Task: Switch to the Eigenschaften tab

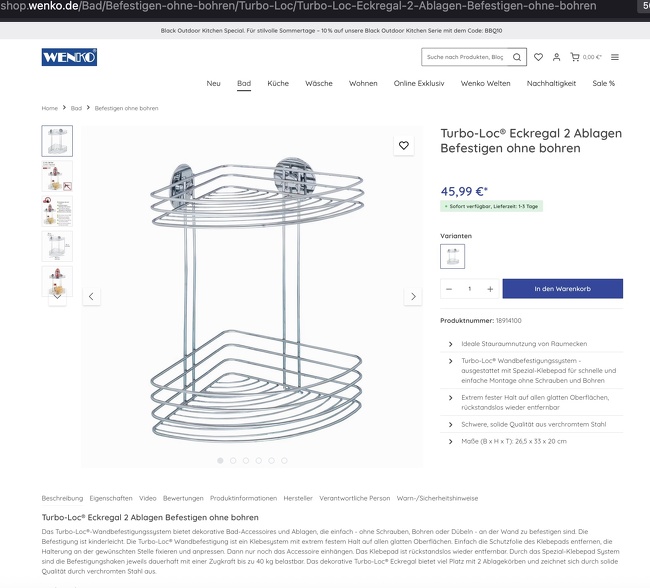Action: pos(111,498)
